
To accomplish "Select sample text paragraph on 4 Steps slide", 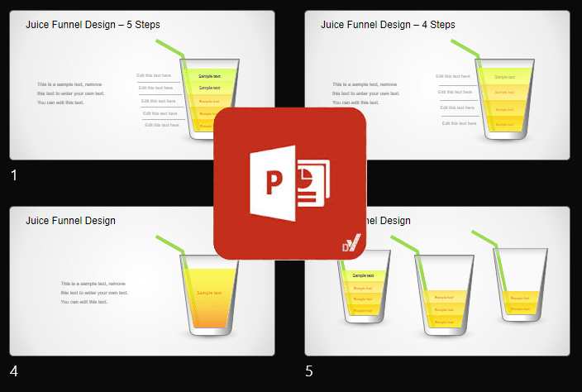I will pos(365,93).
